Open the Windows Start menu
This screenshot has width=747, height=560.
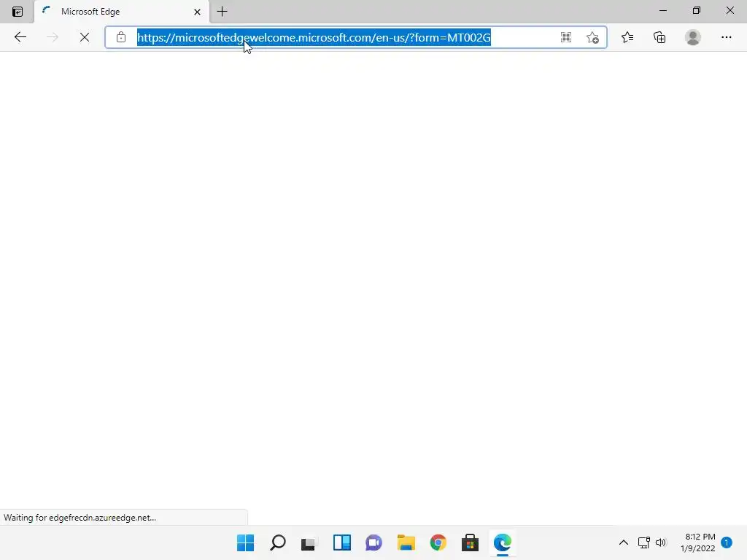pyautogui.click(x=245, y=542)
